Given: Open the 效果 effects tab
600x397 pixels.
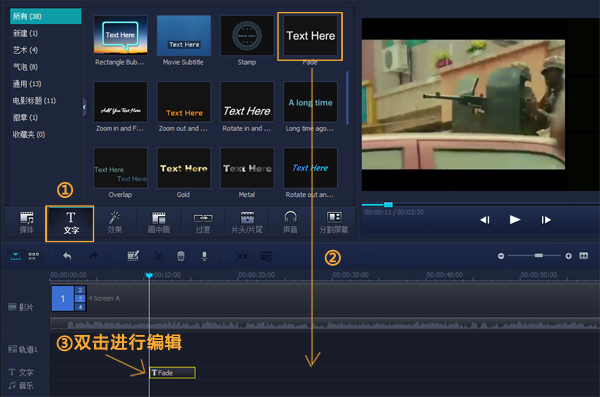Looking at the screenshot, I should [x=114, y=222].
